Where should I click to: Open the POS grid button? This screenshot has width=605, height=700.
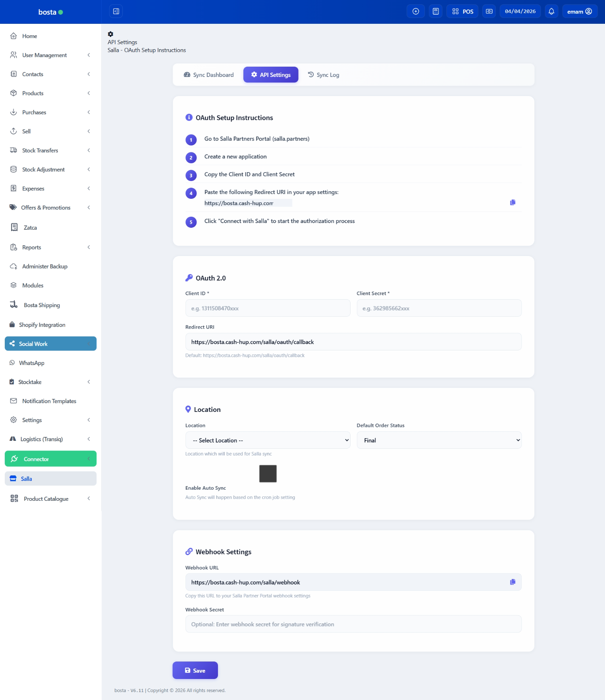(x=462, y=12)
